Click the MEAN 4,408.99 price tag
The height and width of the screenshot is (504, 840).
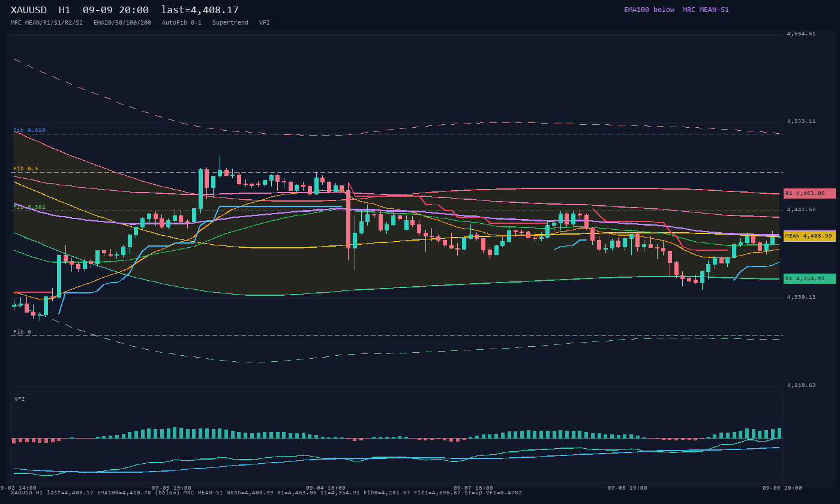pyautogui.click(x=809, y=236)
